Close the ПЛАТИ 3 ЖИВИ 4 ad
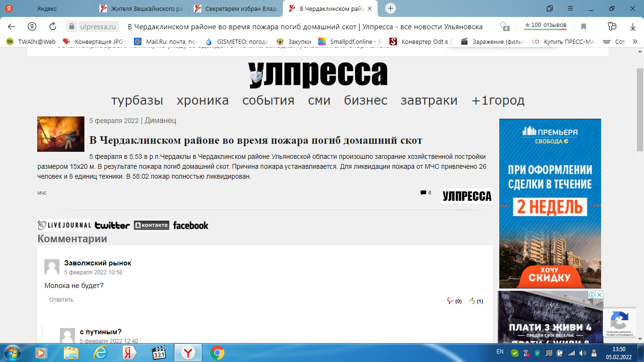 click(599, 295)
